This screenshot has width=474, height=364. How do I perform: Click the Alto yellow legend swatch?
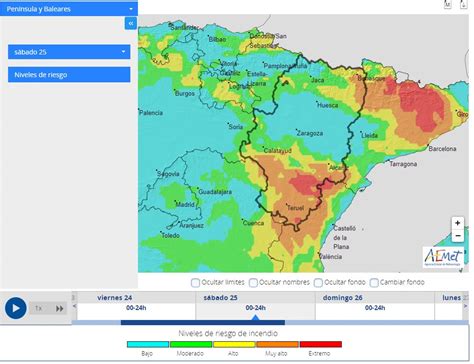234,344
